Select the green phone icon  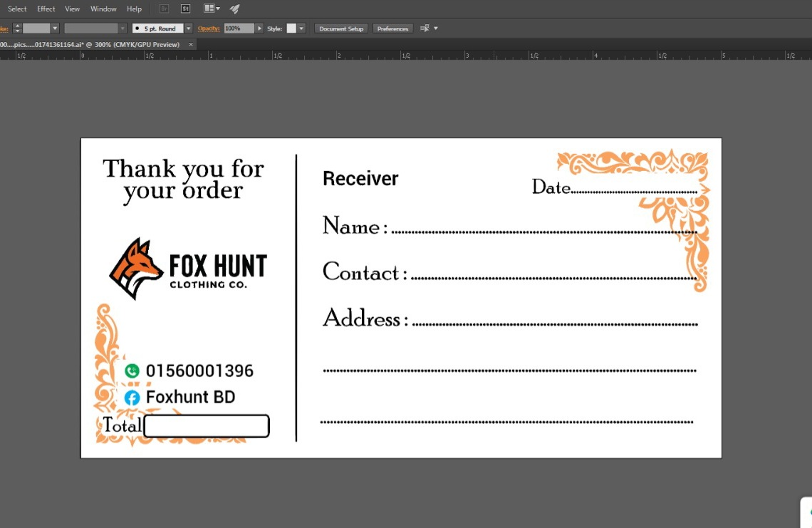tap(132, 371)
